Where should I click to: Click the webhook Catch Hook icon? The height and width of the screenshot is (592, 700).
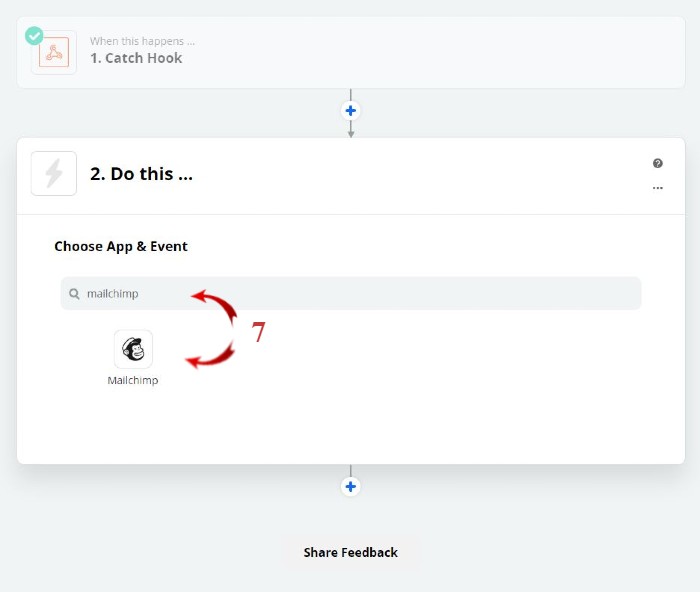(54, 52)
